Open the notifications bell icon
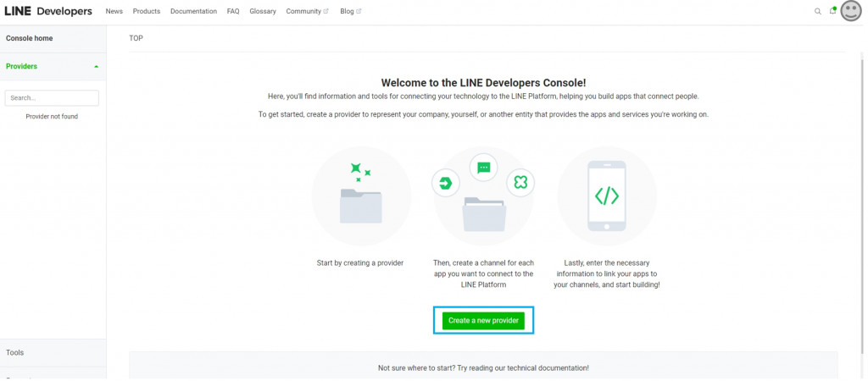868x381 pixels. (x=832, y=10)
